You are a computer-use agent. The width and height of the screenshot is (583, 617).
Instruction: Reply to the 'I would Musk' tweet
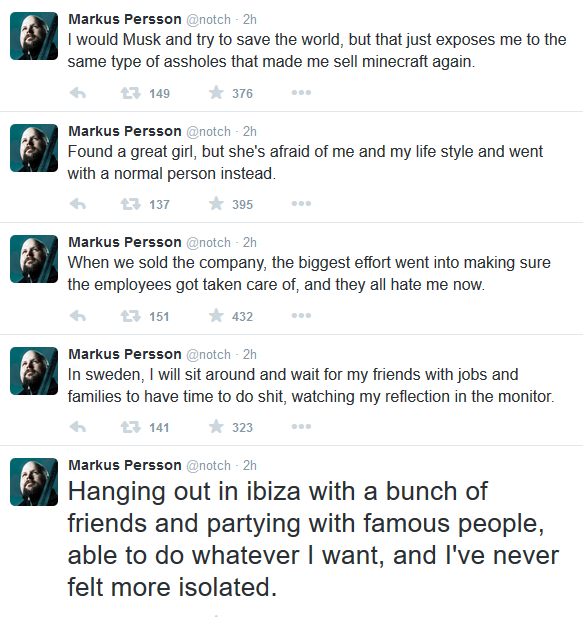77,93
